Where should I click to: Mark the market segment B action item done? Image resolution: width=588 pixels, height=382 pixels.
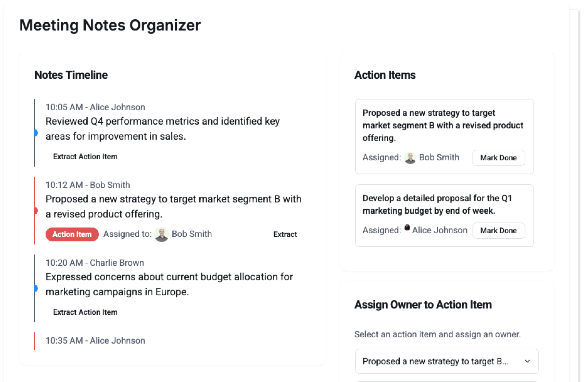point(498,158)
